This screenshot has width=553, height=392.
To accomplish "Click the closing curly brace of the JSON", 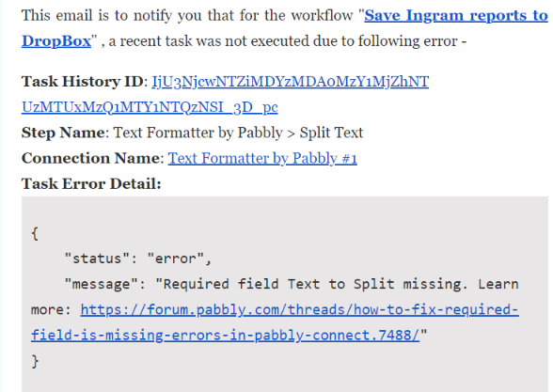I will coord(35,361).
